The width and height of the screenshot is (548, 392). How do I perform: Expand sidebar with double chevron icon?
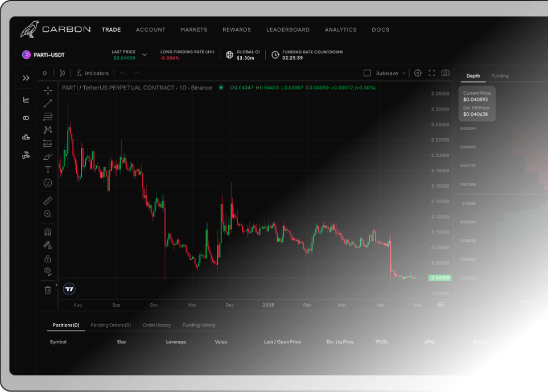(26, 78)
